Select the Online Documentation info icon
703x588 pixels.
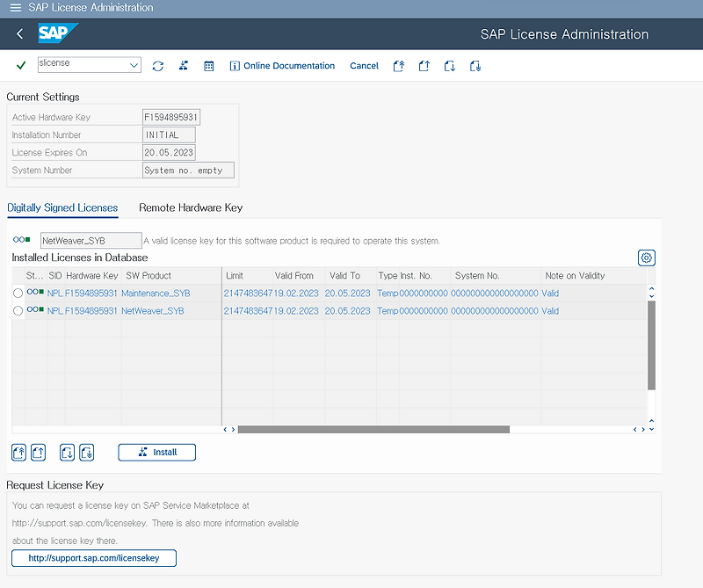tap(234, 65)
